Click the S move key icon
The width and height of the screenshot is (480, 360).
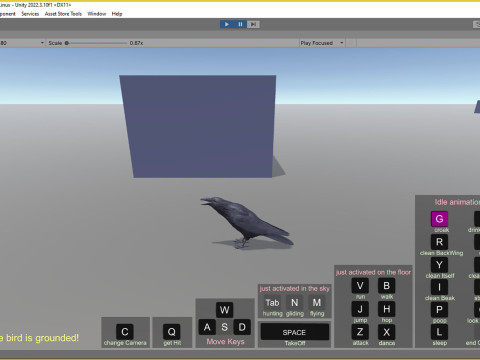(x=224, y=327)
